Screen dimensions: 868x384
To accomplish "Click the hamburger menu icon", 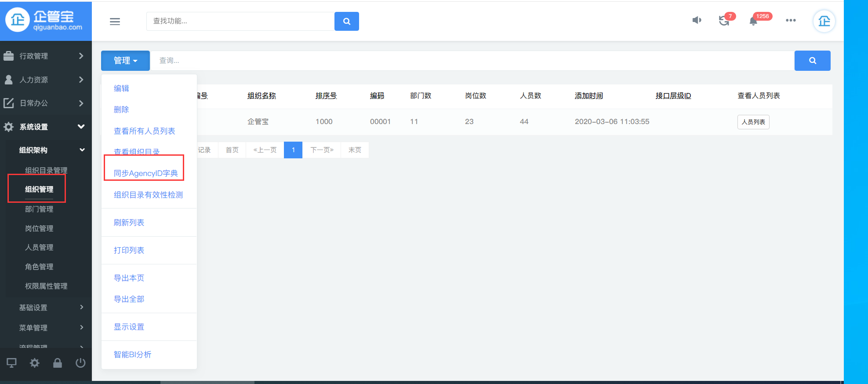I will tap(115, 22).
